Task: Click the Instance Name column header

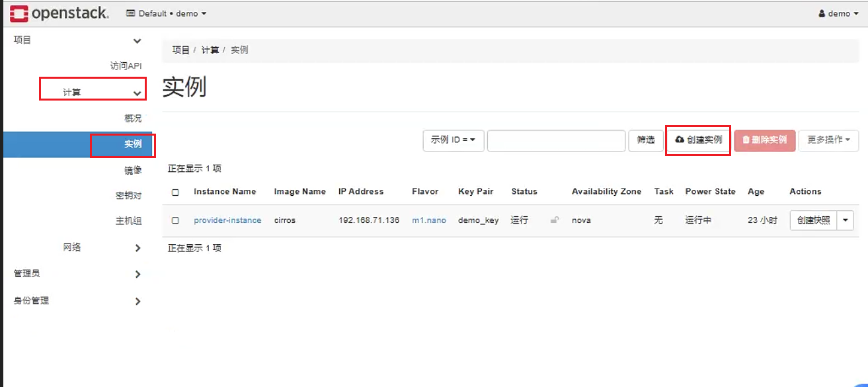Action: [x=225, y=192]
